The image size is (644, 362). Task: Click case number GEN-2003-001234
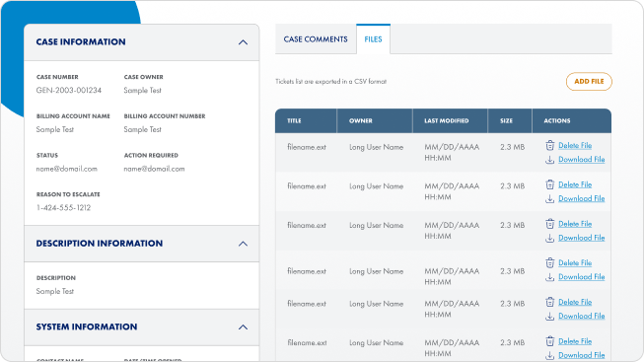click(69, 91)
